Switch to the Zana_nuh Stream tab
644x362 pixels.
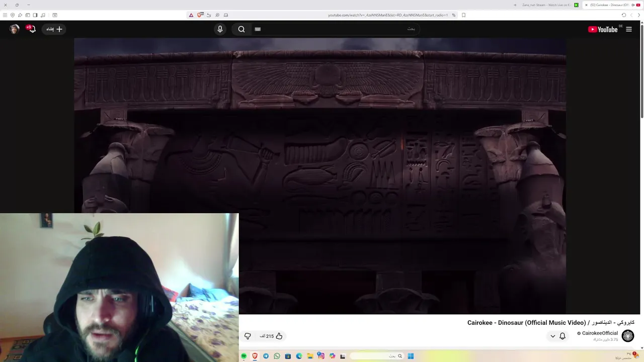tap(549, 5)
